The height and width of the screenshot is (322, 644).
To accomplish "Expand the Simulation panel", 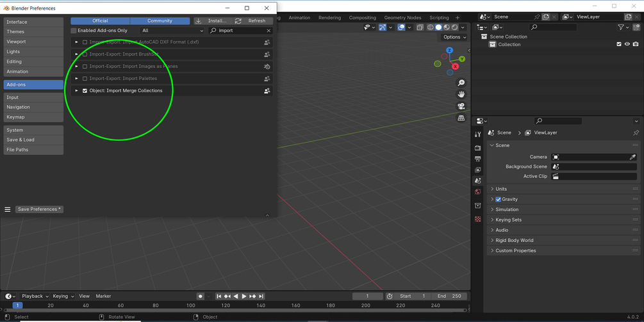I will click(x=562, y=209).
